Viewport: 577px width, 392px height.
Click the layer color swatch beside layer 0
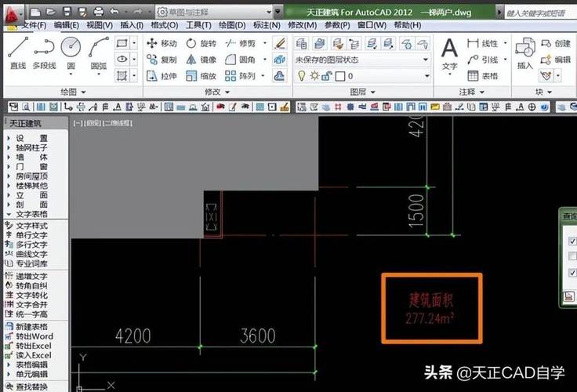340,76
